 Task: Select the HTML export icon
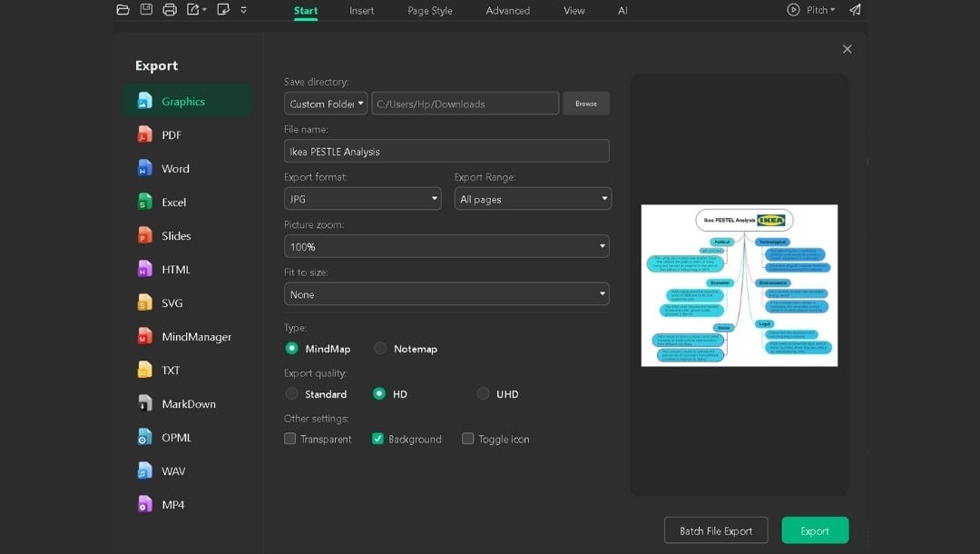144,269
